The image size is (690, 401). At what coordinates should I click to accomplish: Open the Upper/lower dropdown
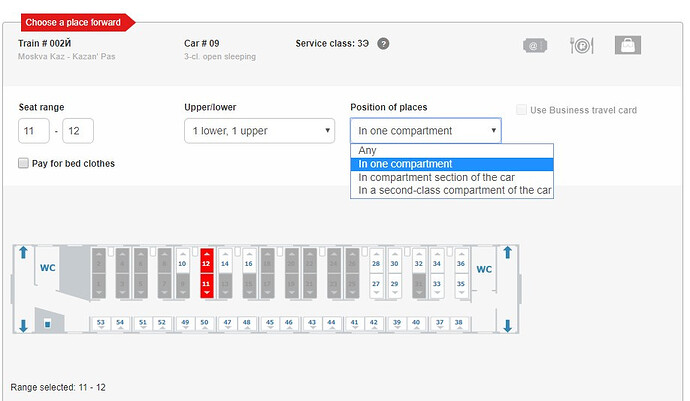(260, 131)
